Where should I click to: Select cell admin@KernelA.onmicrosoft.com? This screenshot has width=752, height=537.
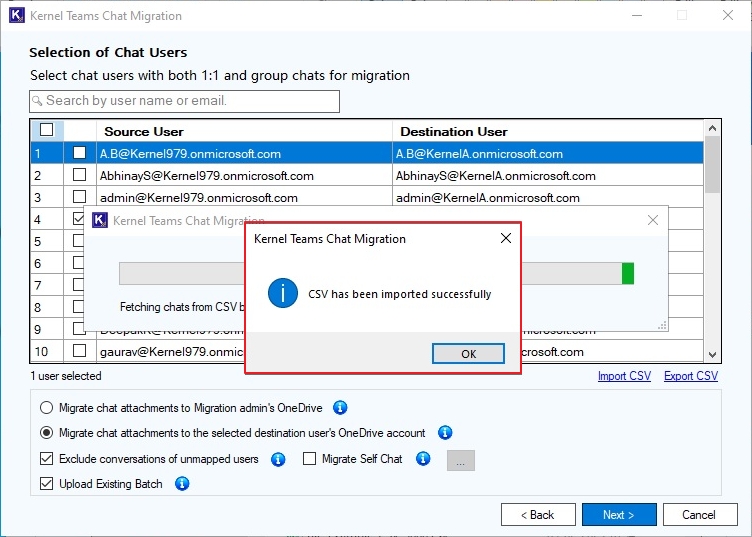(x=548, y=198)
